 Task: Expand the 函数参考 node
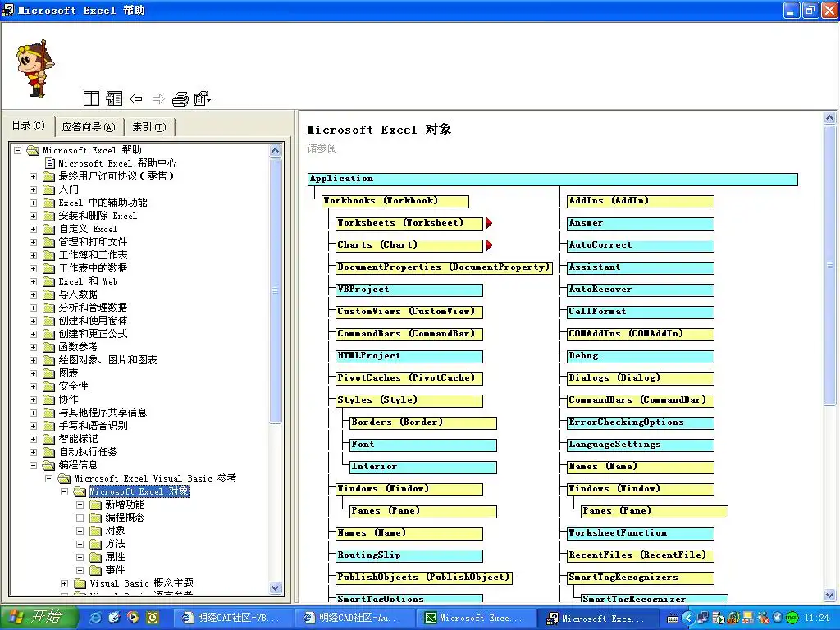pos(33,347)
